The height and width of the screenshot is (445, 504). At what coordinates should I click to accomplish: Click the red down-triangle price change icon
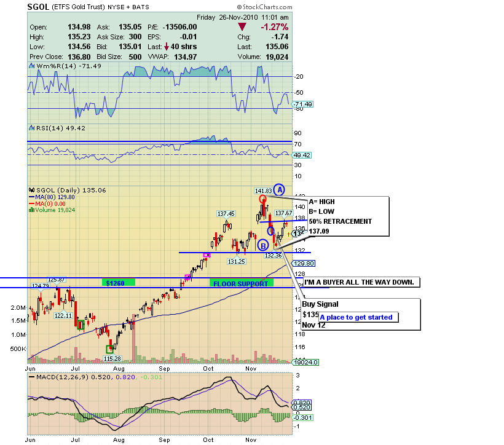coord(242,27)
